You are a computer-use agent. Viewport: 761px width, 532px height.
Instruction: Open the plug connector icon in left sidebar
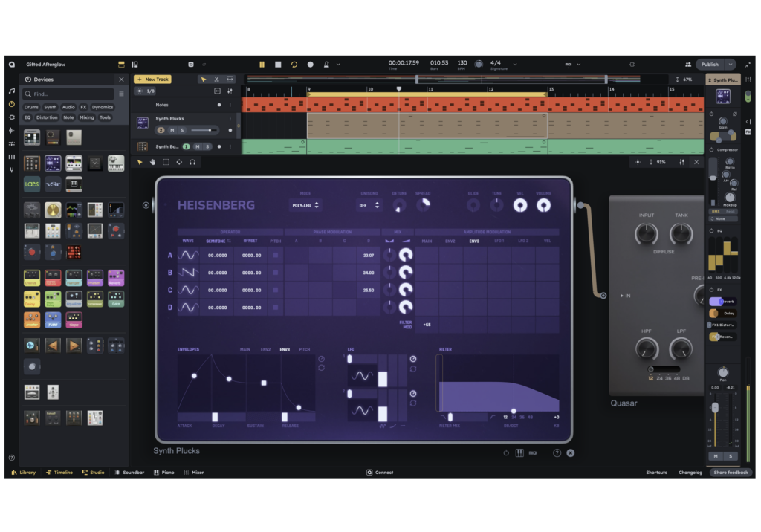click(x=12, y=117)
